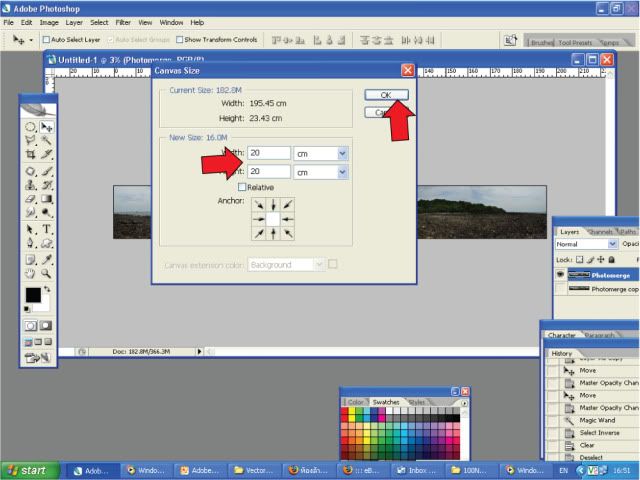Set anchor to top-left arrow
Screen dimensions: 640x480
click(x=259, y=204)
